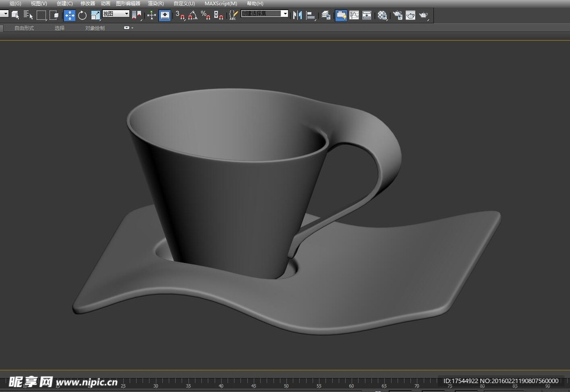The width and height of the screenshot is (570, 392).
Task: Open the Align tool
Action: click(x=311, y=15)
